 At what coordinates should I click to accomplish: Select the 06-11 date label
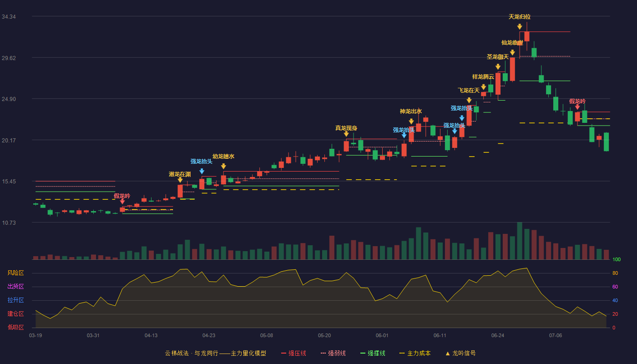click(x=440, y=335)
